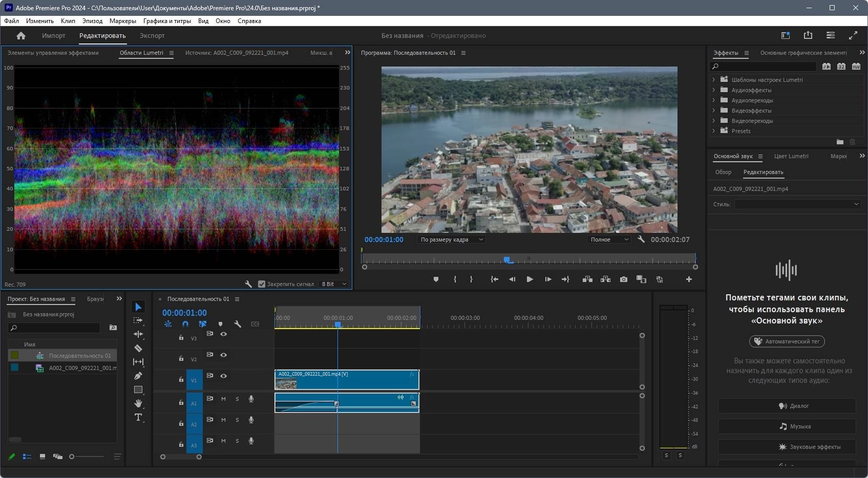Viewport: 868px width, 478px height.
Task: Select the Selection arrow tool
Action: pos(138,307)
